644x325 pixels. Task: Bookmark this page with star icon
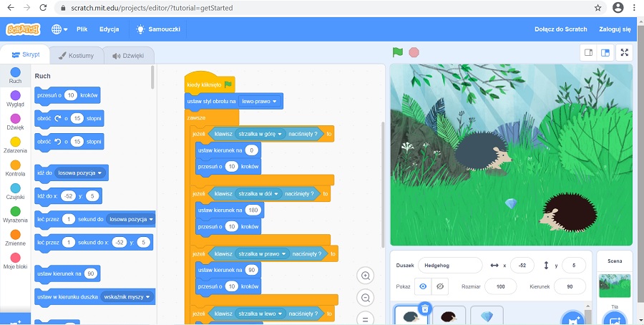coord(598,7)
